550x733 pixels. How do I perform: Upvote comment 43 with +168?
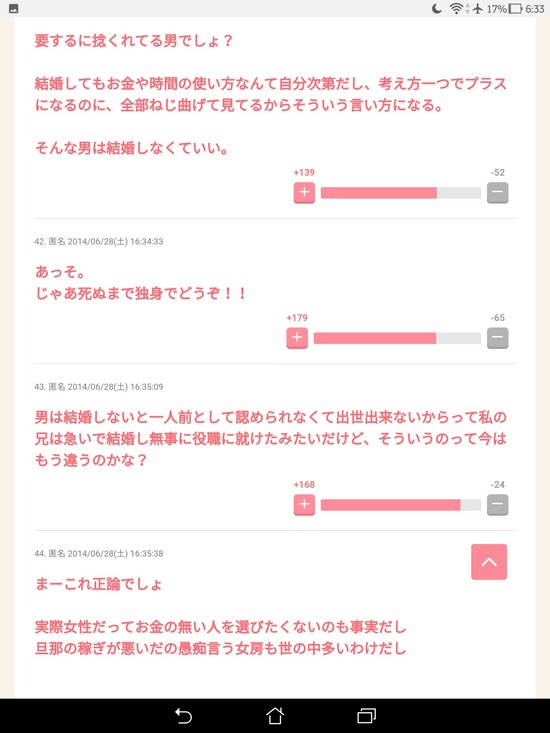click(304, 505)
